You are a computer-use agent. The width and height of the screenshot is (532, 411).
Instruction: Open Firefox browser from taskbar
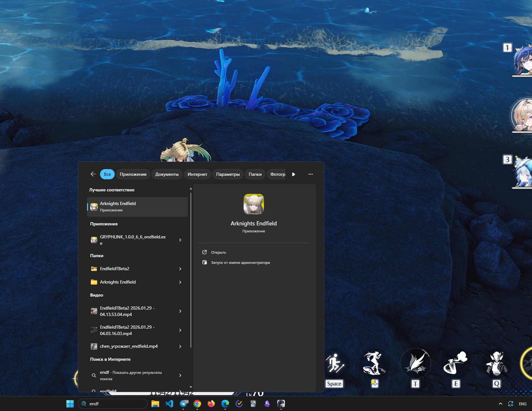211,404
